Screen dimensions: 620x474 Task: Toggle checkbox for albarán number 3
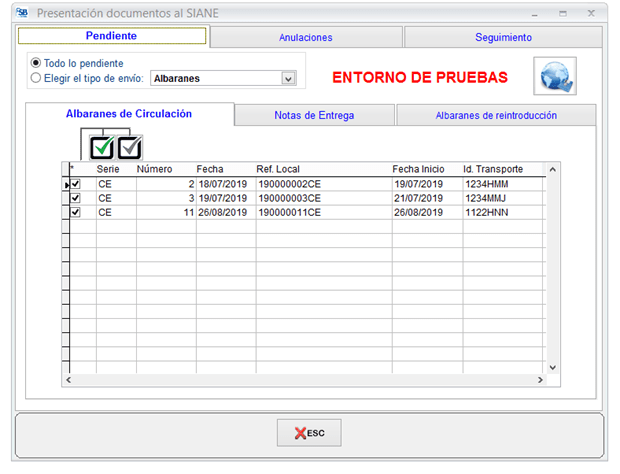point(76,198)
